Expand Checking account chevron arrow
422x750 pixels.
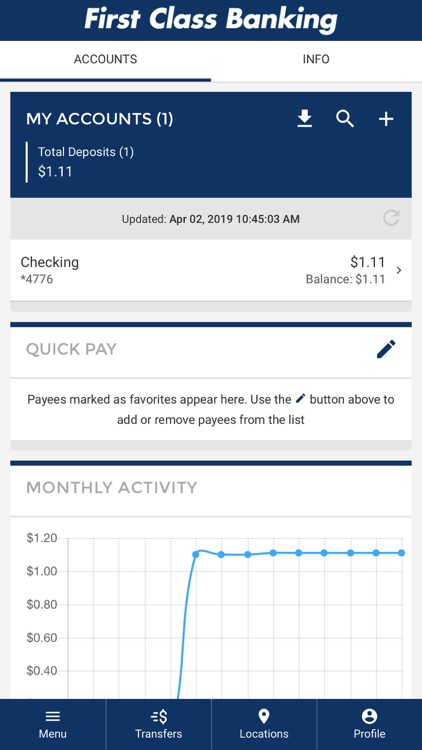[399, 270]
